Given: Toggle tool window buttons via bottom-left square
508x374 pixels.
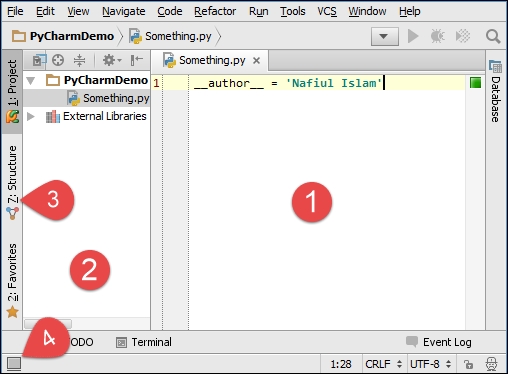Looking at the screenshot, I should coord(14,363).
